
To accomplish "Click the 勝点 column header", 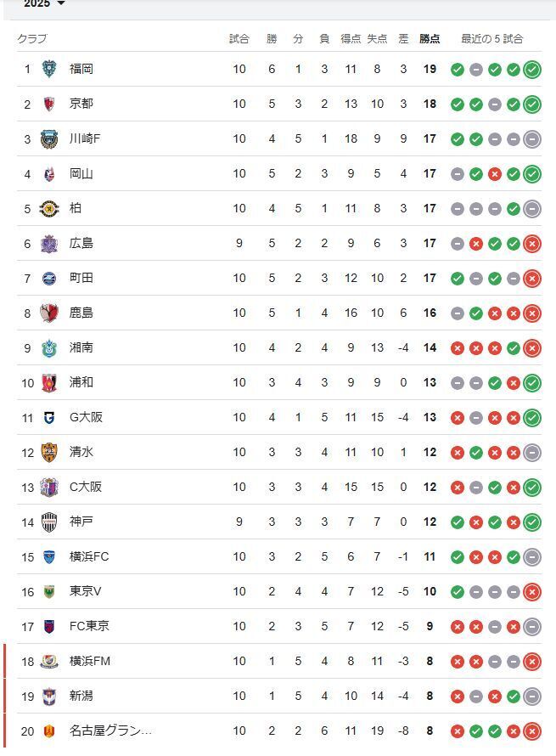I will click(x=430, y=38).
